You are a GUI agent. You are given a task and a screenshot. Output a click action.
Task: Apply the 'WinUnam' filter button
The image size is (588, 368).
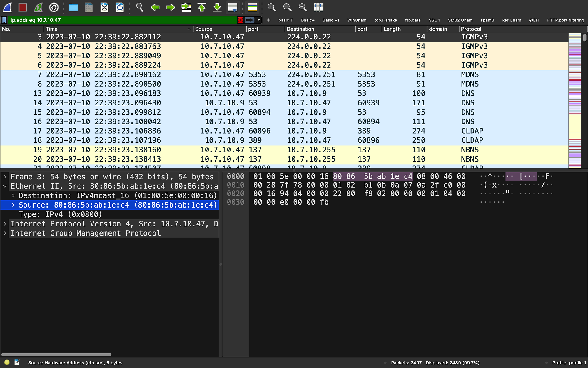tap(357, 20)
